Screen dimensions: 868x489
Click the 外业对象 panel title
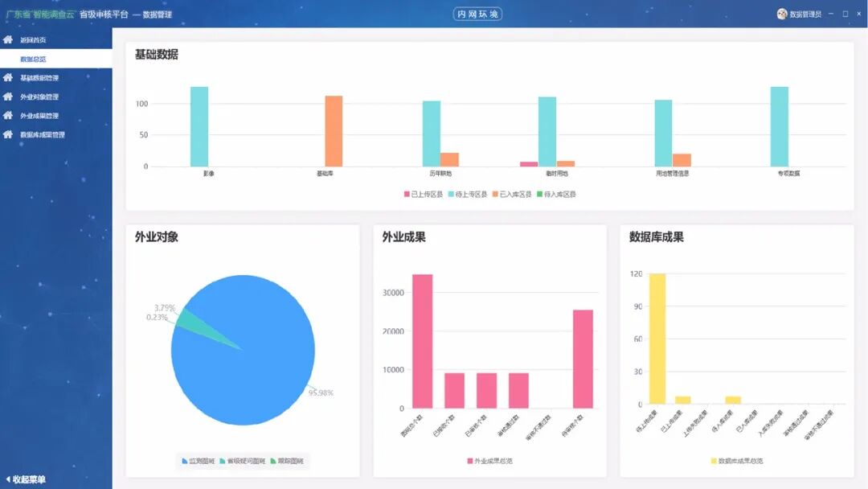point(157,237)
